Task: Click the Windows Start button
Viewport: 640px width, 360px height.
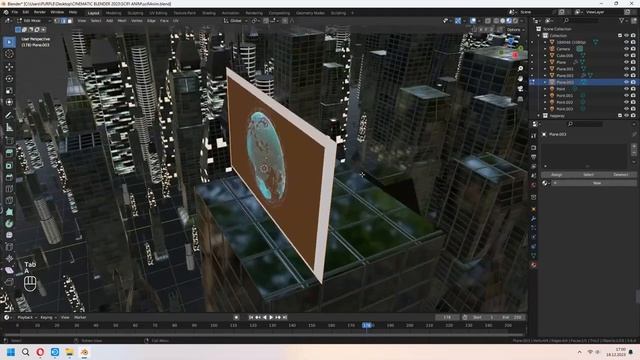Action: coord(11,352)
